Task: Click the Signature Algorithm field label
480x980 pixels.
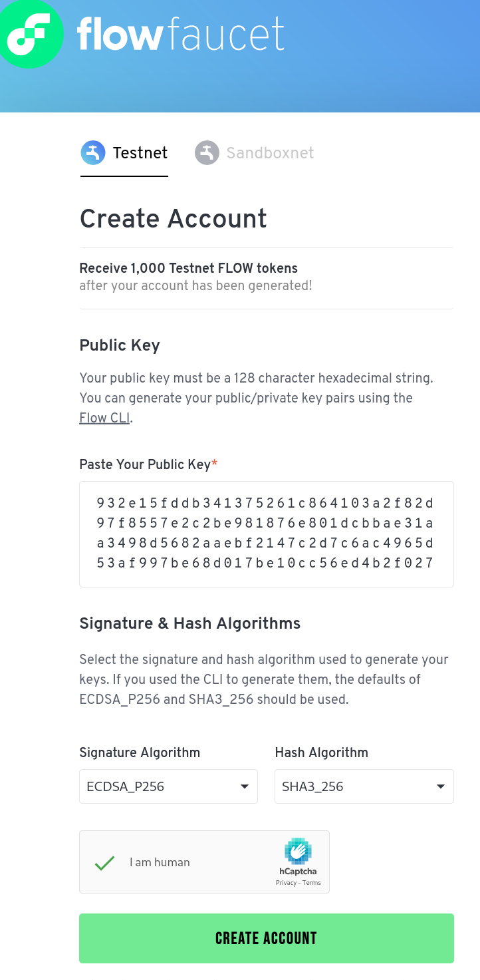Action: (140, 752)
